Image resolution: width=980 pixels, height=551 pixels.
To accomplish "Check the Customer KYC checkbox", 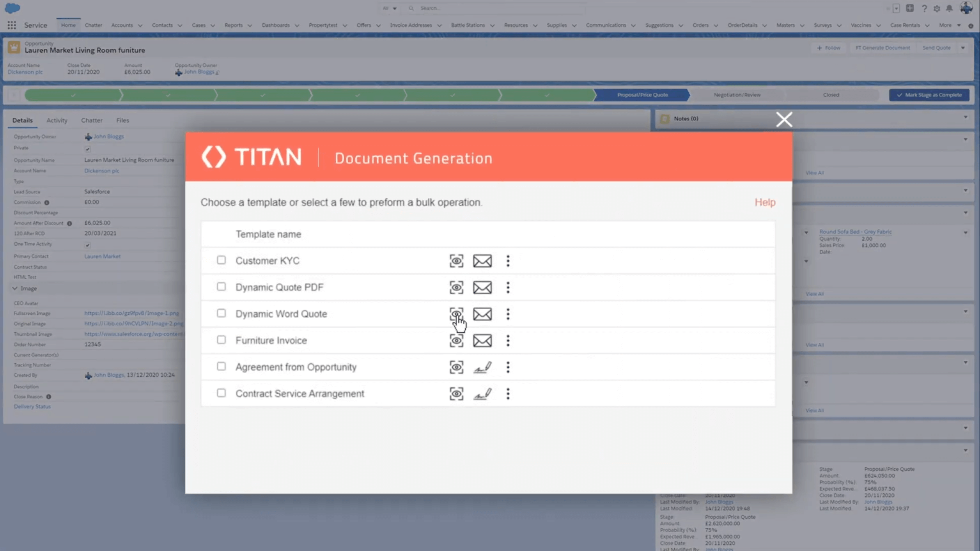I will tap(221, 260).
